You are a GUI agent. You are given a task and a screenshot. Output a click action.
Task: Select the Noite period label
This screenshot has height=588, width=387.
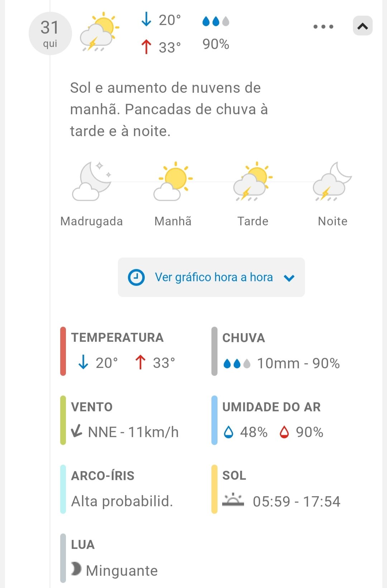pyautogui.click(x=333, y=221)
